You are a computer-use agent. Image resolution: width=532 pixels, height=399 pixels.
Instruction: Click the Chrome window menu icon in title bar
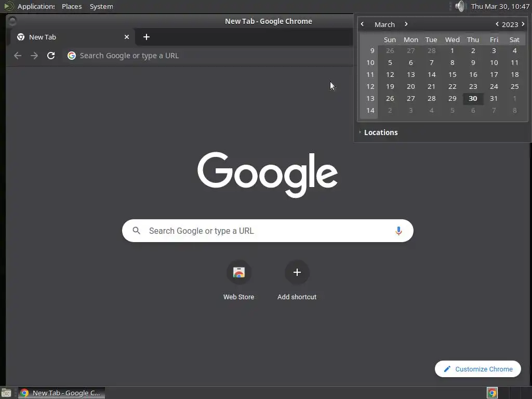(x=12, y=21)
